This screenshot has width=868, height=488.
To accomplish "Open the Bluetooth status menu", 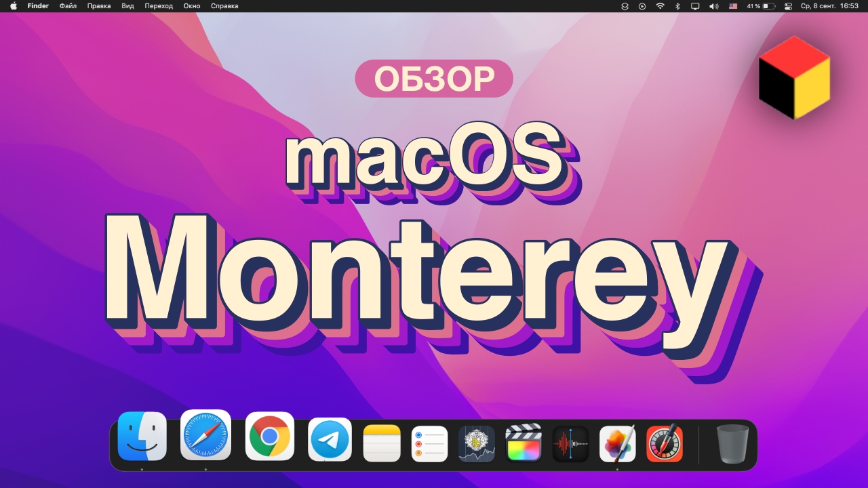I will click(677, 6).
